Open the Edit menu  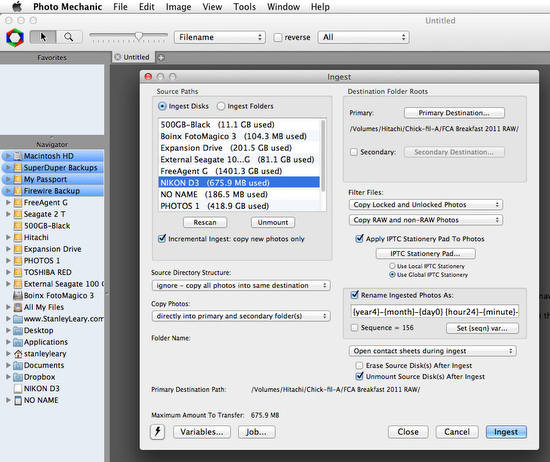click(147, 7)
